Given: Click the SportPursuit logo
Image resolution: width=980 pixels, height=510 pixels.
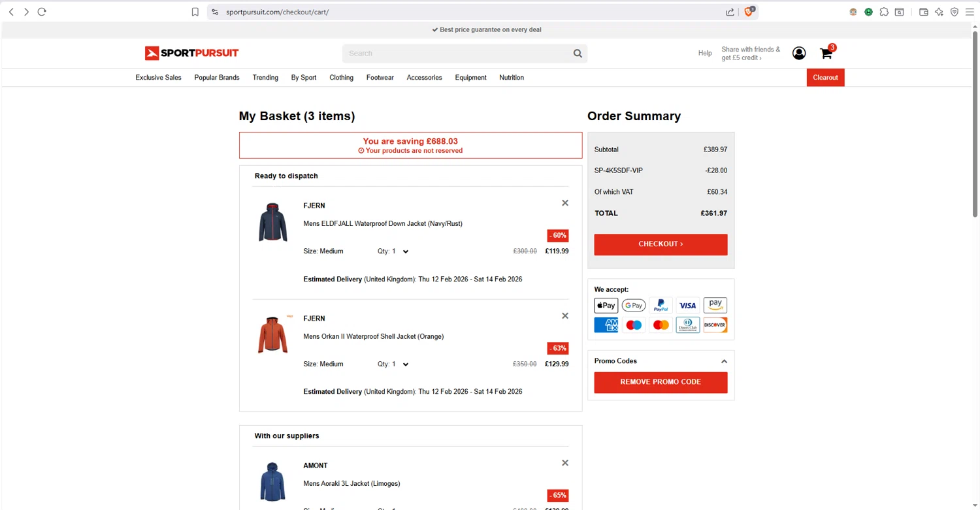Looking at the screenshot, I should coord(191,53).
